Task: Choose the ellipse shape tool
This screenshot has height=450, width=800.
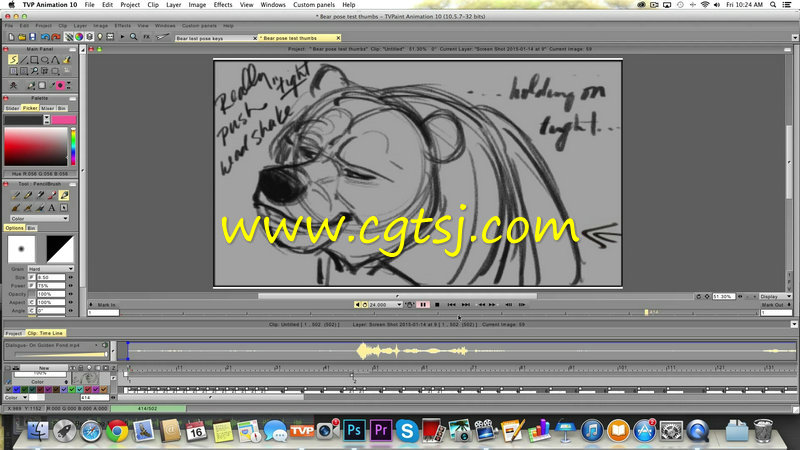Action: click(x=44, y=60)
